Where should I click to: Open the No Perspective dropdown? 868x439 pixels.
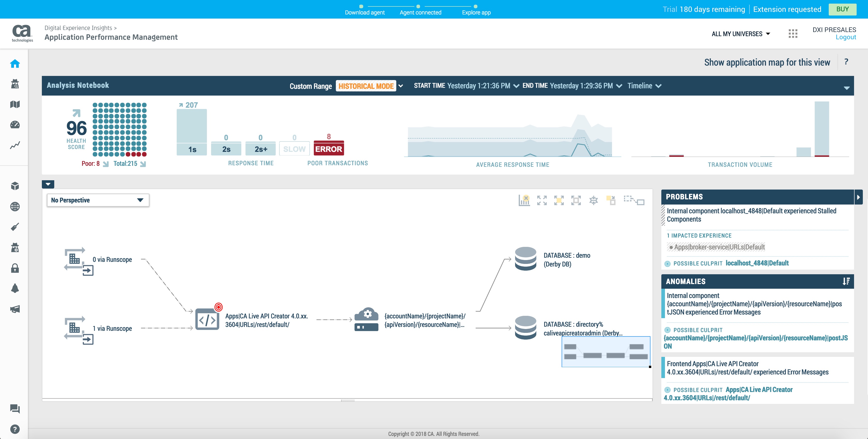click(x=98, y=200)
